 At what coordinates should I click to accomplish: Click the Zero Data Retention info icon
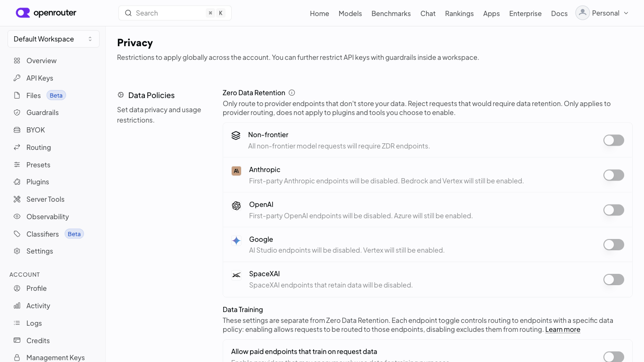coord(292,93)
